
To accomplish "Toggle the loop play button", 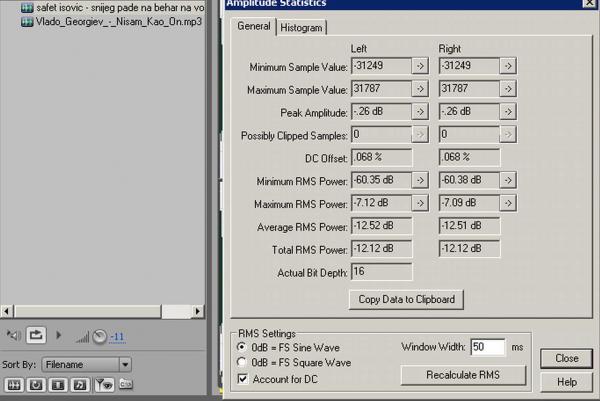I will pos(37,335).
